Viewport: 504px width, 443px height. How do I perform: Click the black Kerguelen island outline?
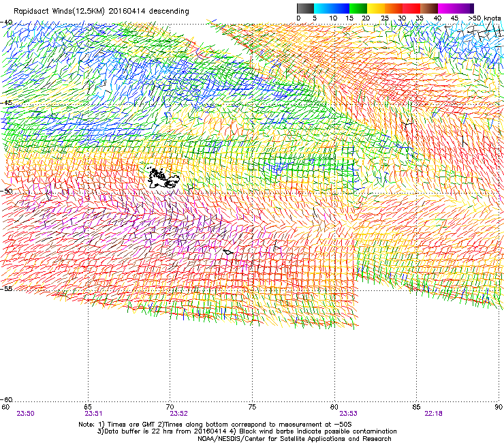(163, 178)
